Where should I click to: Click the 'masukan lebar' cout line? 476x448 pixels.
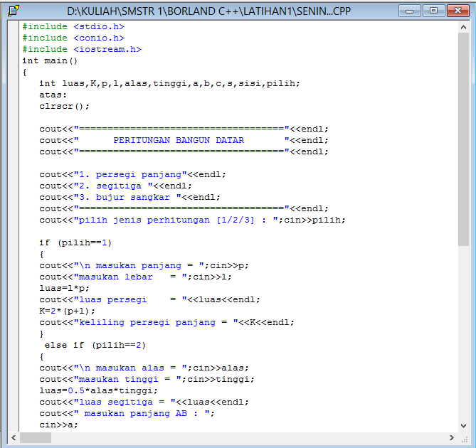(x=135, y=277)
